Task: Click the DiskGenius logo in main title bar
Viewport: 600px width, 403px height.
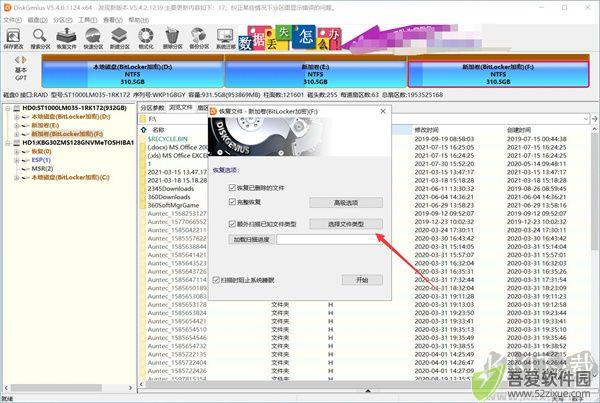Action: click(x=7, y=7)
